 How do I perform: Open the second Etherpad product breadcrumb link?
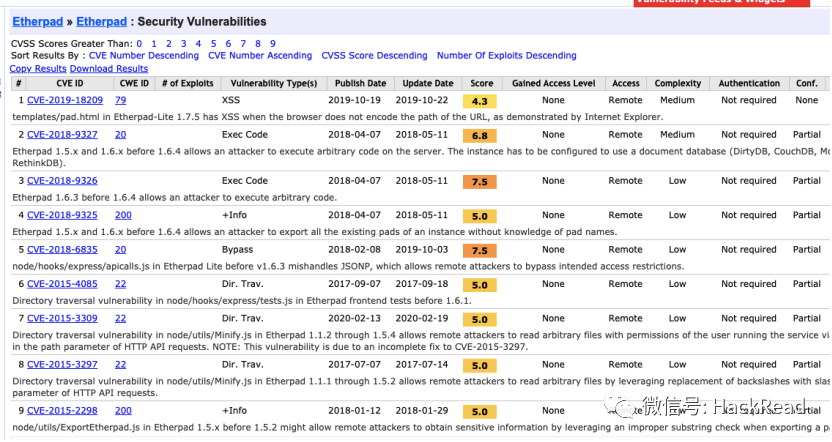pos(101,22)
